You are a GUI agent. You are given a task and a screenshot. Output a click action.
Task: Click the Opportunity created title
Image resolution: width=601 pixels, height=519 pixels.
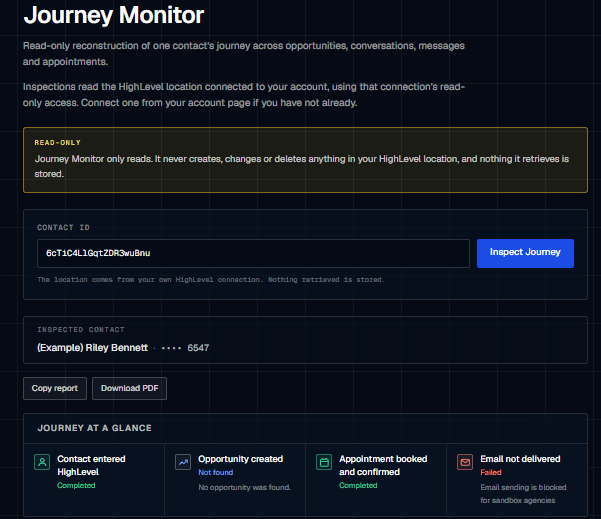pyautogui.click(x=240, y=459)
